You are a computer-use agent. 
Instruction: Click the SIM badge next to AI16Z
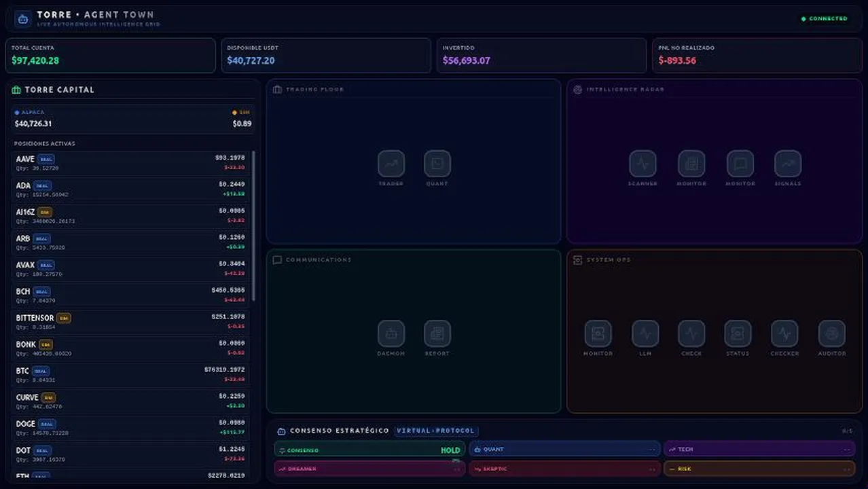[x=45, y=212]
